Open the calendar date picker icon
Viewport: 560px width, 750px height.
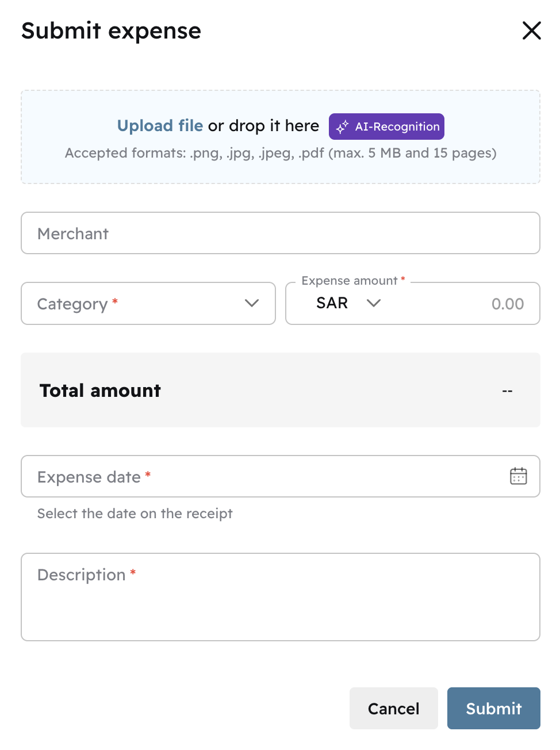pyautogui.click(x=518, y=476)
